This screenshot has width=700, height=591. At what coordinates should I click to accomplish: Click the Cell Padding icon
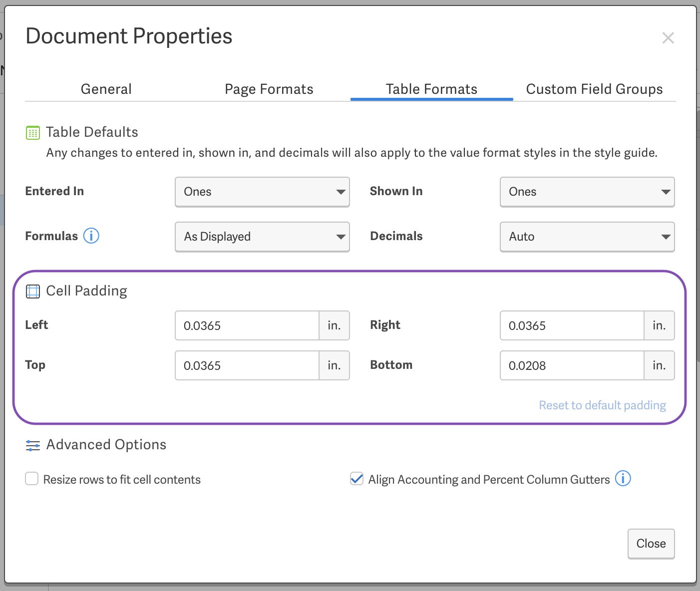tap(32, 292)
